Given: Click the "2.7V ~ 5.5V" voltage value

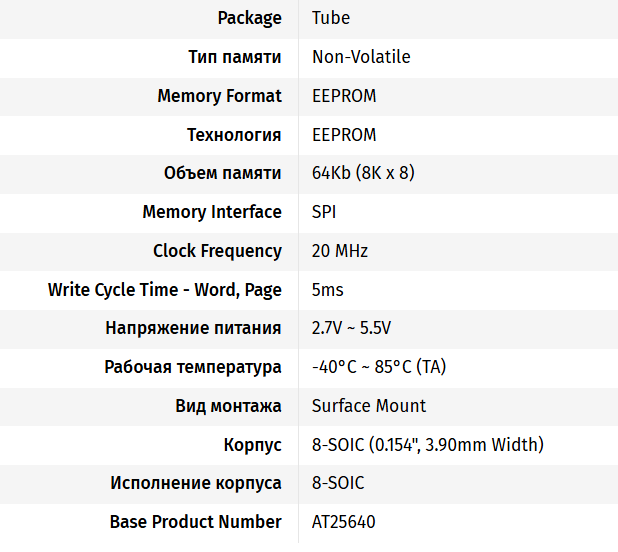Looking at the screenshot, I should coord(351,328).
